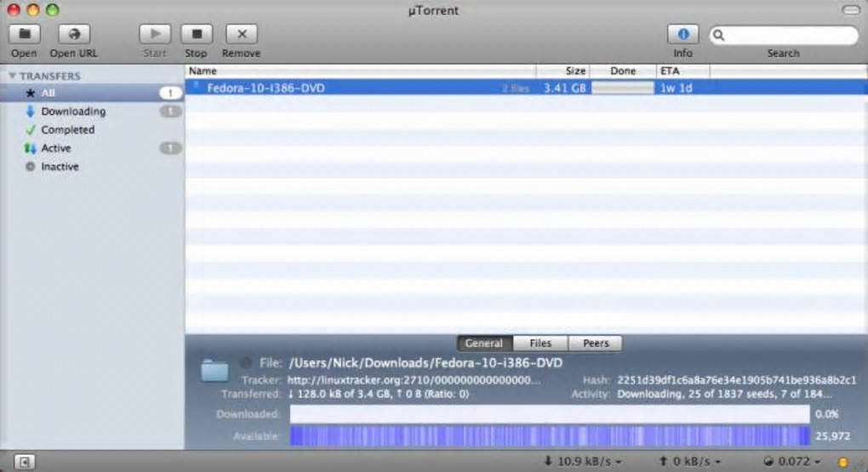Switch to the Peers tab
Viewport: 868px width, 472px height.
coord(596,343)
